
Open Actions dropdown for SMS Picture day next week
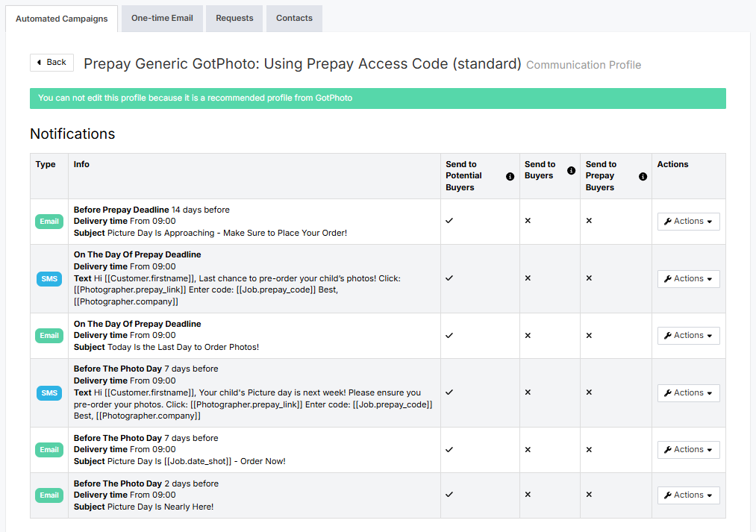click(x=689, y=393)
